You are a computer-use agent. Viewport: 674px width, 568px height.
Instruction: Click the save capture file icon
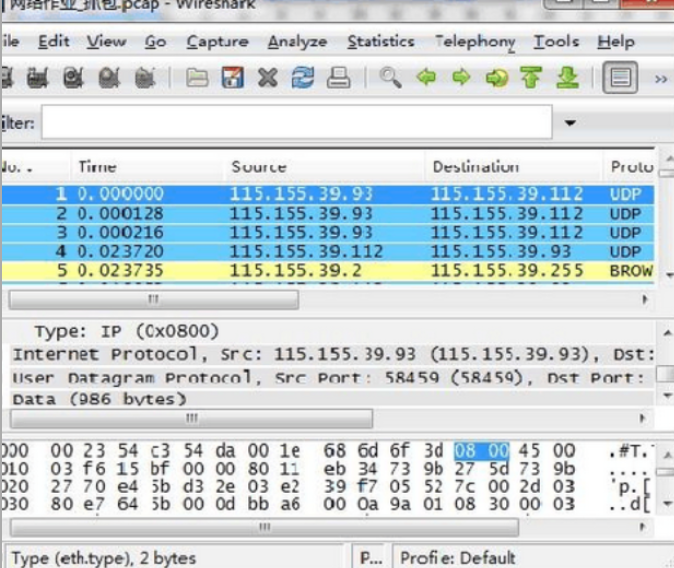point(233,78)
